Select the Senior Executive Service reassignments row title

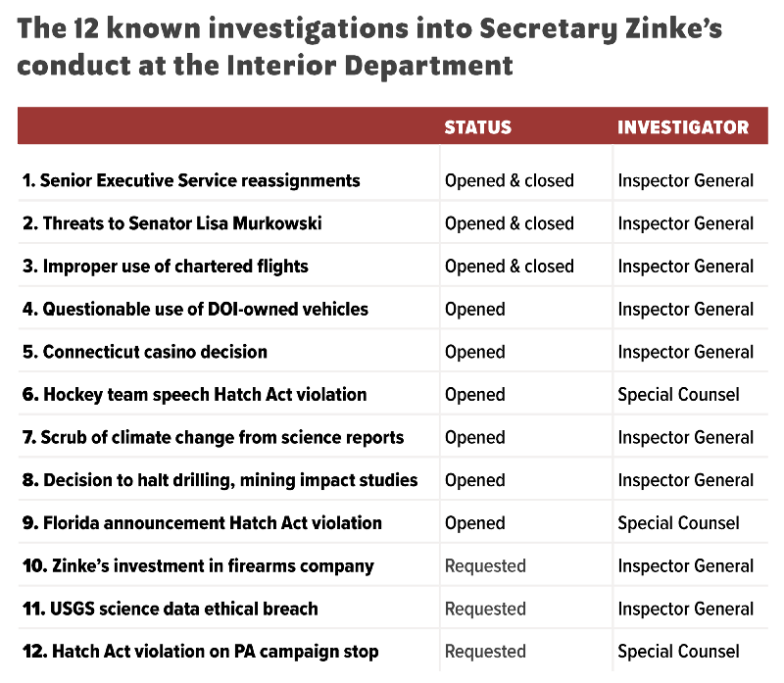(191, 180)
